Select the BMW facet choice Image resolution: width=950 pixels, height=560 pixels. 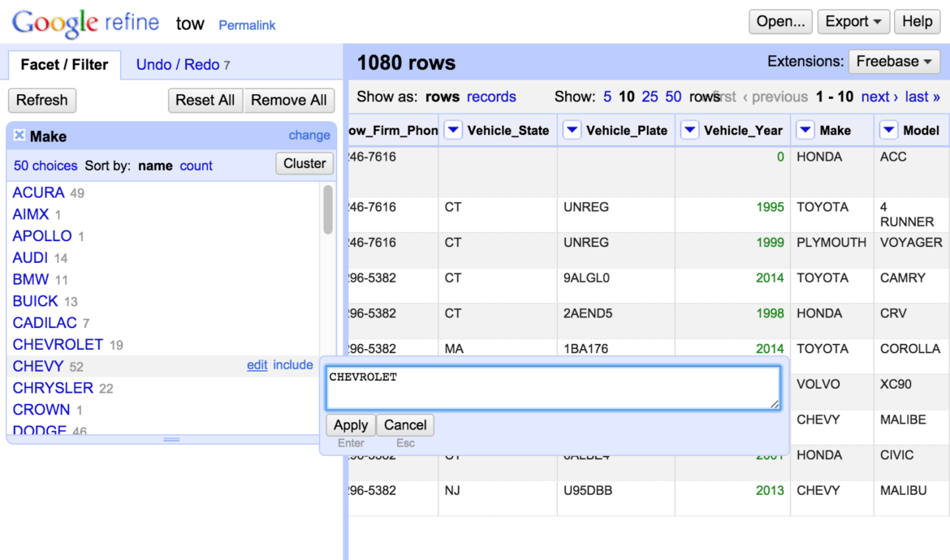(x=31, y=280)
